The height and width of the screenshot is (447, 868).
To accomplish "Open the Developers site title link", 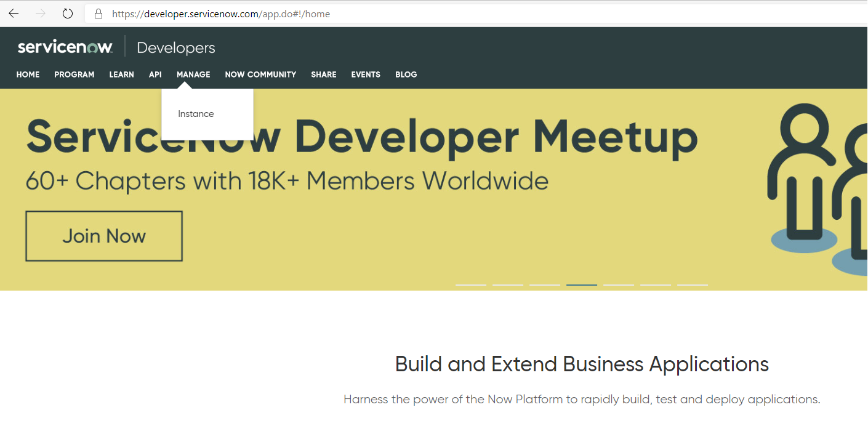I will point(176,48).
